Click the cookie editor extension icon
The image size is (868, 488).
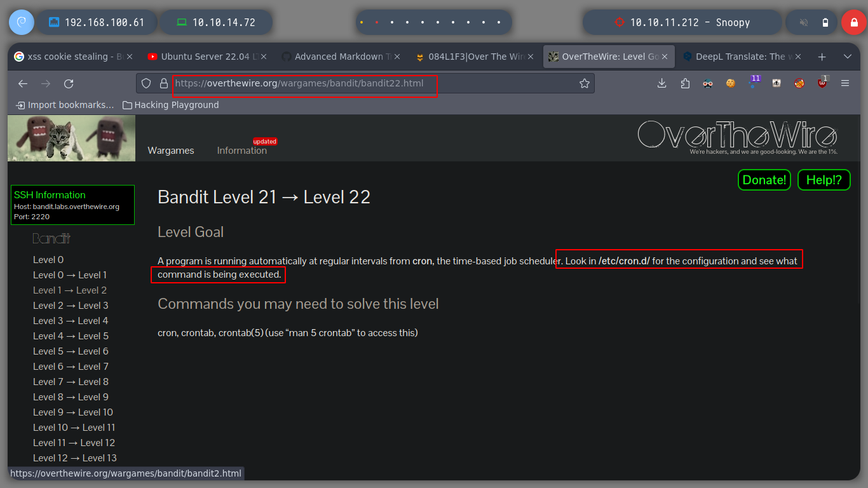(x=731, y=83)
